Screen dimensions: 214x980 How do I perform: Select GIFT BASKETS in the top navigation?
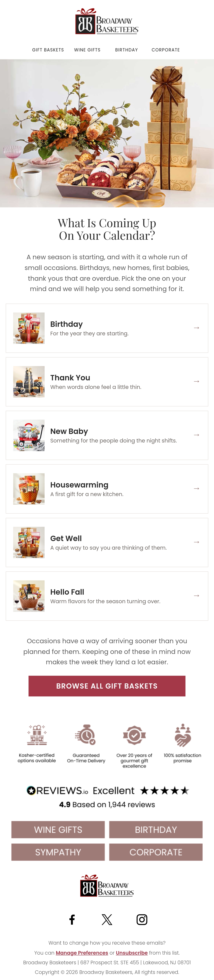(x=48, y=50)
